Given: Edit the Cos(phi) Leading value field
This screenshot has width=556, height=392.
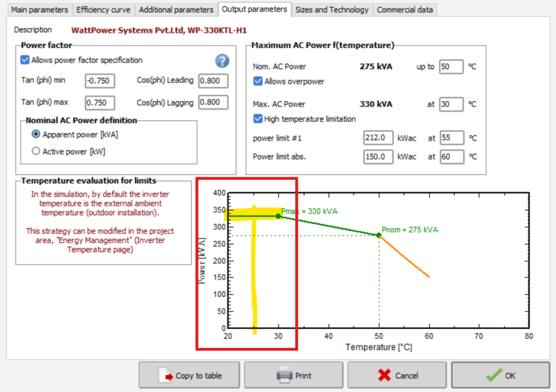Looking at the screenshot, I should click(213, 81).
